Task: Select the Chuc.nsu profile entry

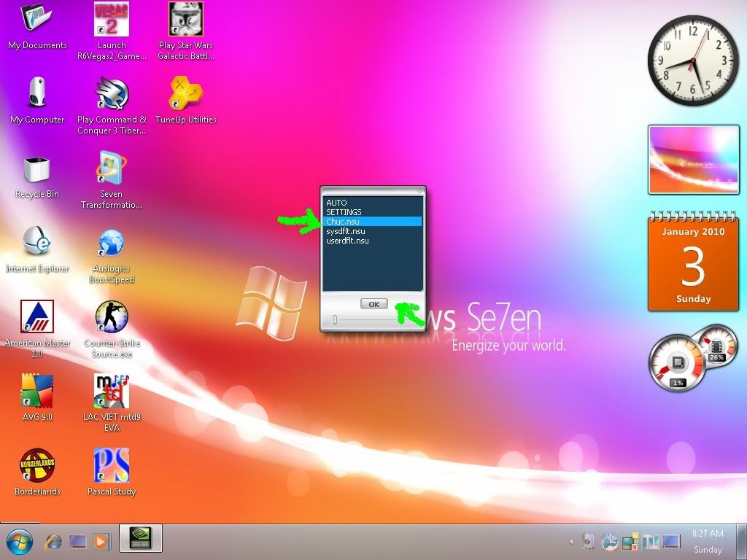Action: [x=372, y=222]
